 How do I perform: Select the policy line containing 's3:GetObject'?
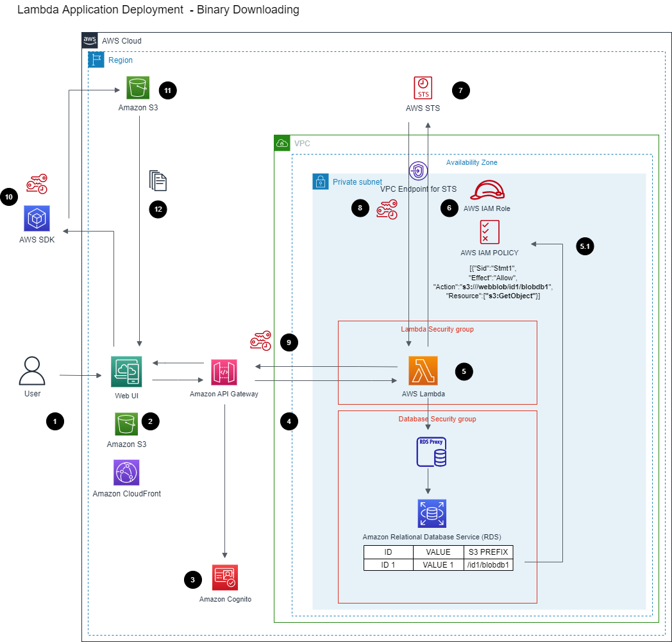click(x=493, y=296)
